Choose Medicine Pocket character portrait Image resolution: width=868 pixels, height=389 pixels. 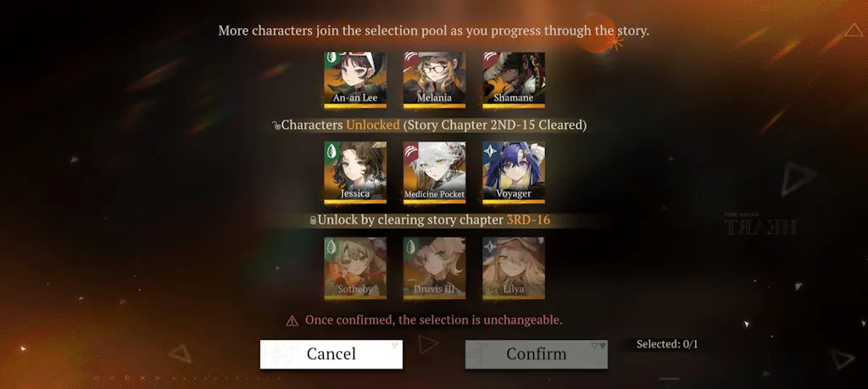(434, 173)
